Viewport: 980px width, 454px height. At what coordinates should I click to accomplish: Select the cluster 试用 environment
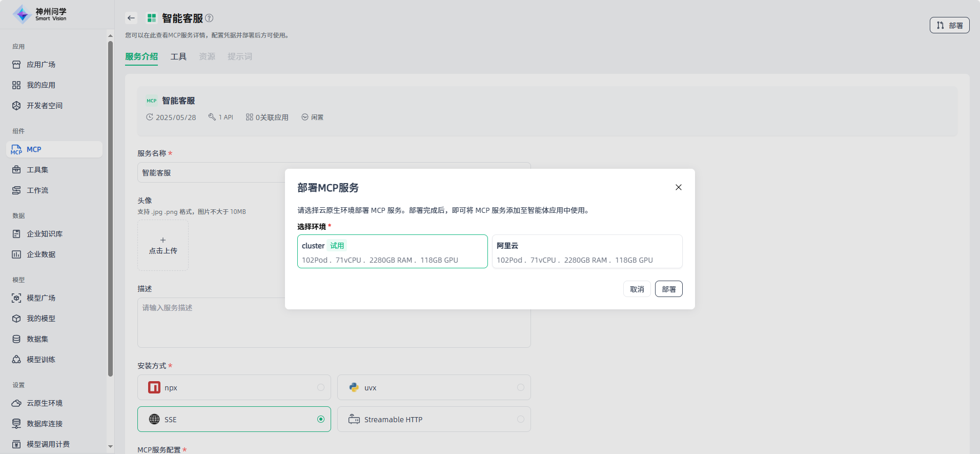pyautogui.click(x=392, y=251)
